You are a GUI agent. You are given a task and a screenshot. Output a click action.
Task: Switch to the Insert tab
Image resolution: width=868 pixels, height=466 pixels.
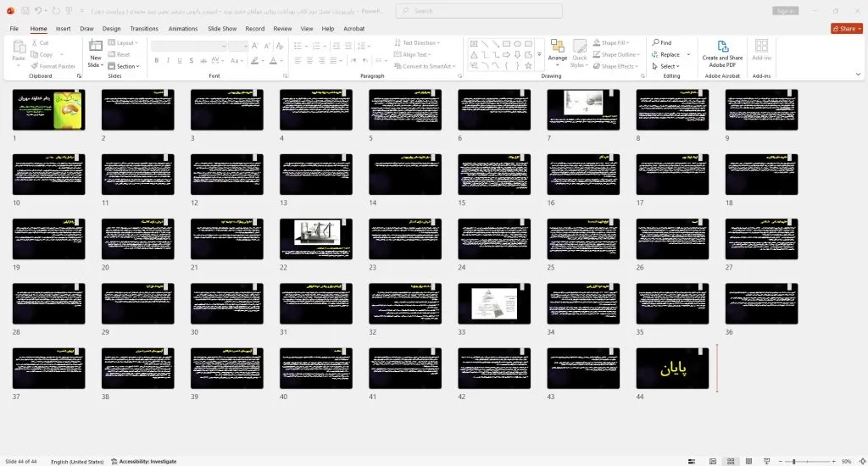click(63, 28)
